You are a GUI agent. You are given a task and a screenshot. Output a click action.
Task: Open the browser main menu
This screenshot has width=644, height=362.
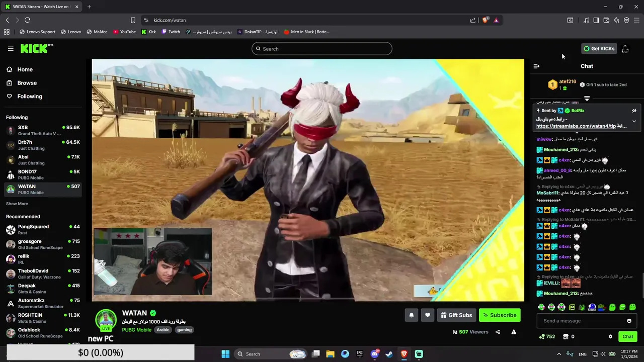pos(636,20)
